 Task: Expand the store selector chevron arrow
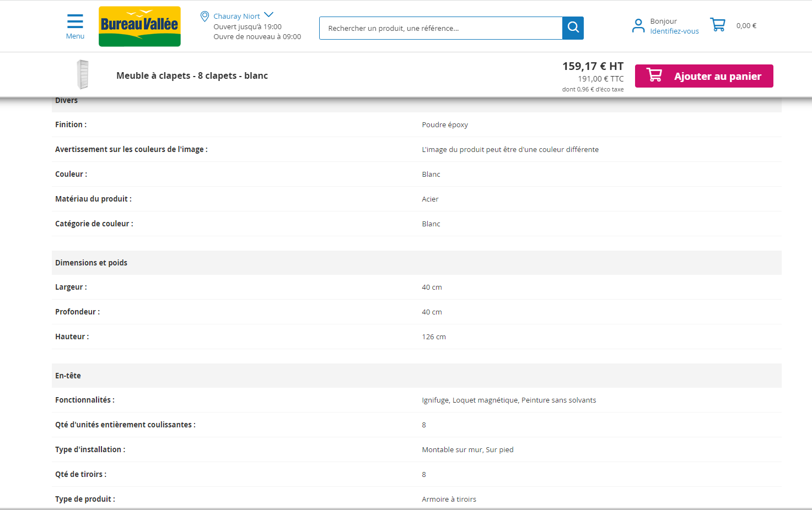click(x=269, y=15)
